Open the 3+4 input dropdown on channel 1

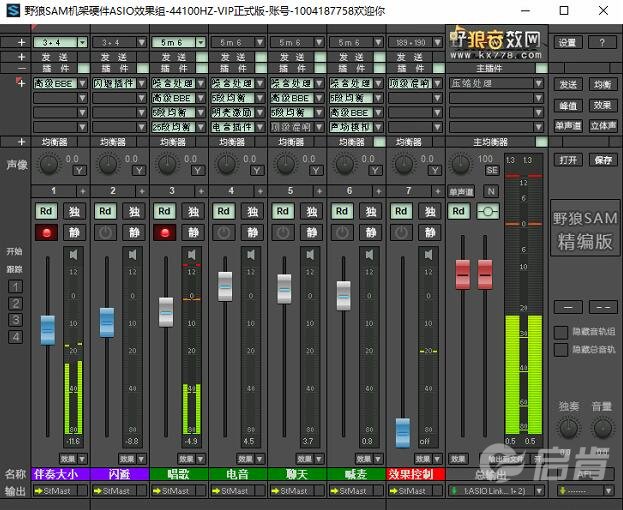pyautogui.click(x=83, y=42)
